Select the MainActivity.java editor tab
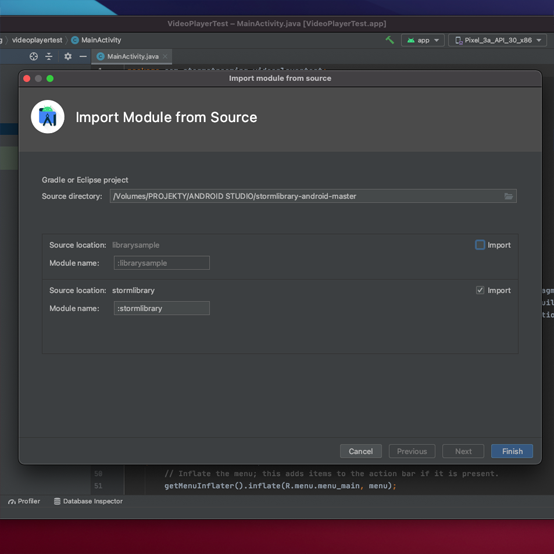 pyautogui.click(x=132, y=57)
